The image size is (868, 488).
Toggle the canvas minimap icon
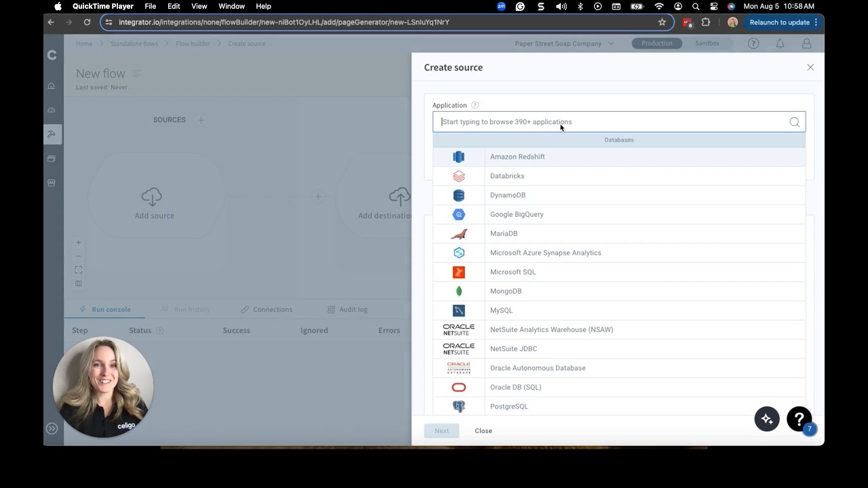click(x=79, y=283)
